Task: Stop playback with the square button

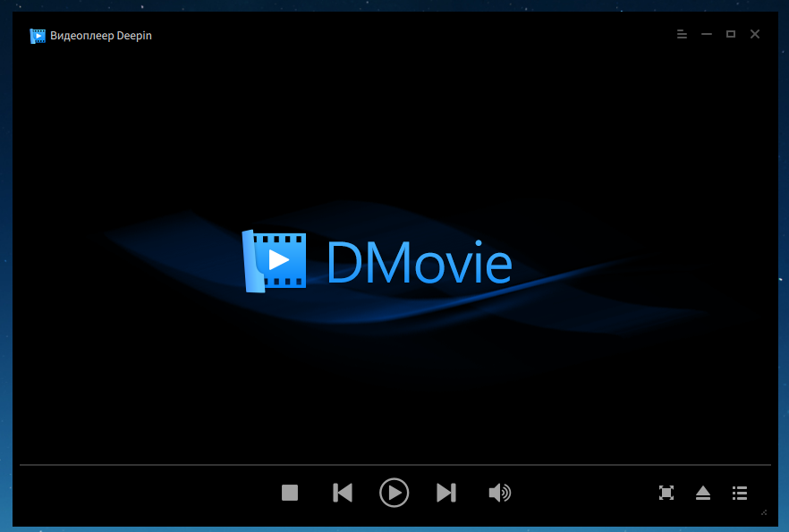Action: (x=290, y=493)
